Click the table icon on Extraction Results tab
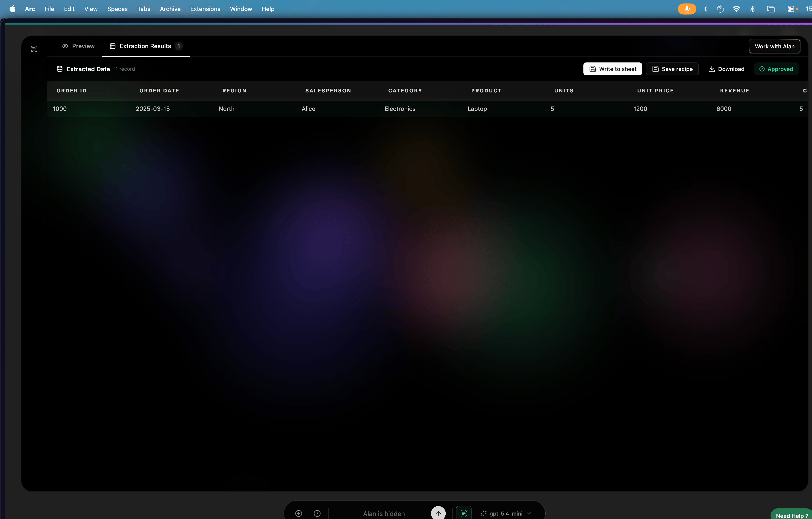 (x=113, y=46)
